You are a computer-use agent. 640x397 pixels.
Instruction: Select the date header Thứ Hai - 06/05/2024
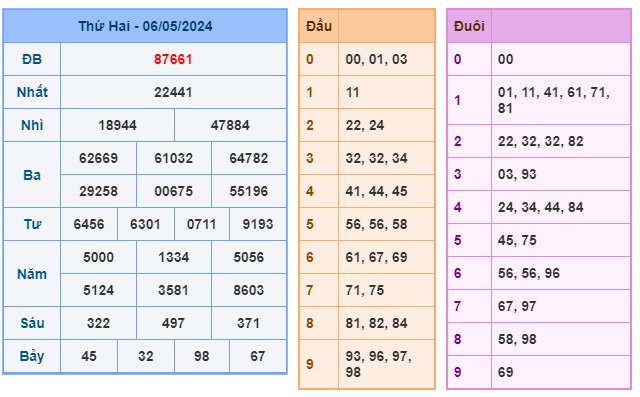click(x=145, y=26)
